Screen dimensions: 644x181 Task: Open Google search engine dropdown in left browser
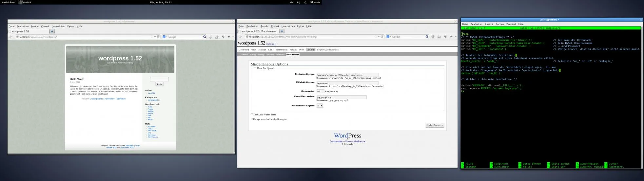tap(165, 37)
